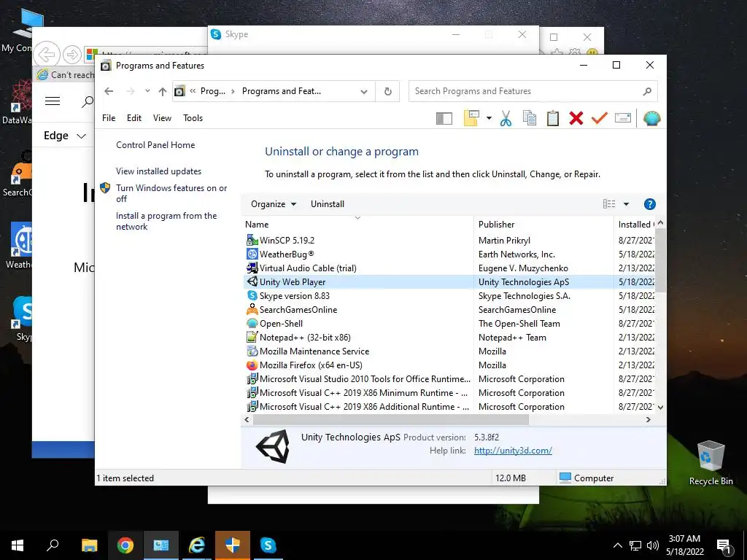This screenshot has width=747, height=560.
Task: Open Google Chrome from the taskbar
Action: (x=125, y=545)
